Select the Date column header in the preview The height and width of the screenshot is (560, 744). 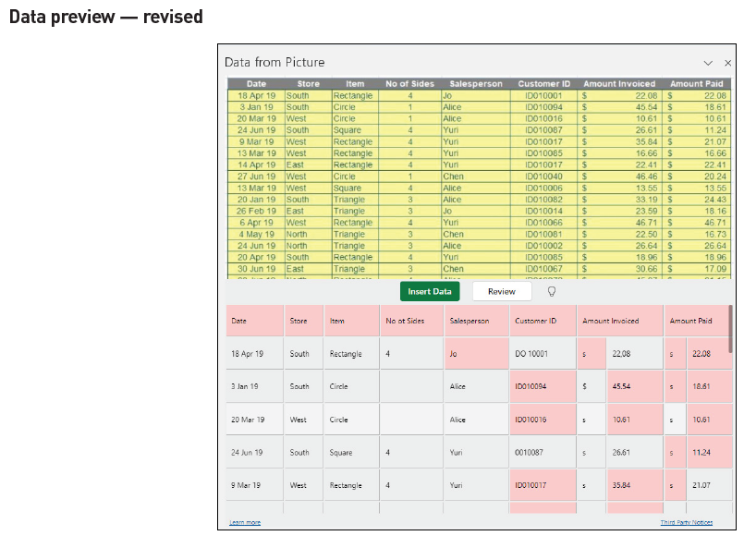(x=254, y=321)
